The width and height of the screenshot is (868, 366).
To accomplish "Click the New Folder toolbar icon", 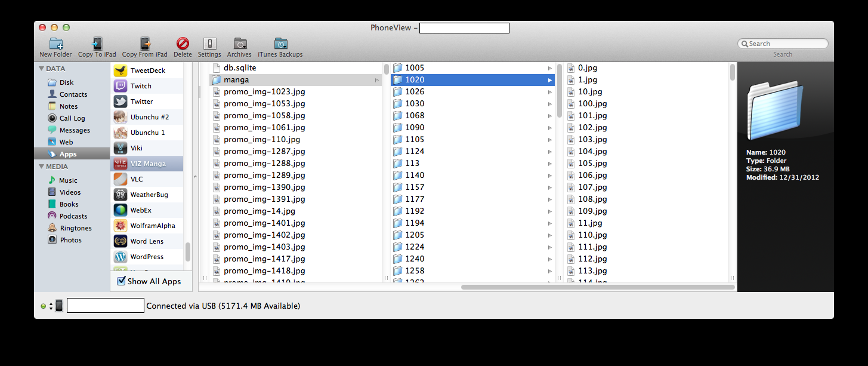I will click(55, 44).
